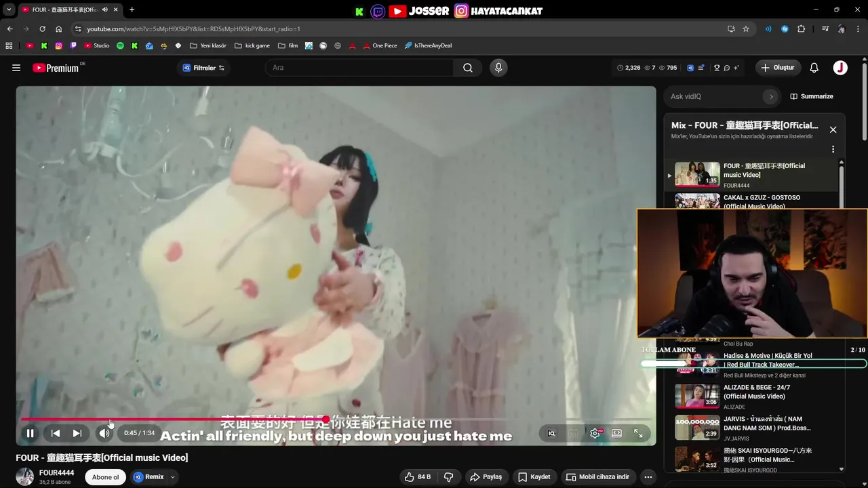The image size is (868, 488).
Task: Like the video with 84 B likes
Action: point(418,477)
